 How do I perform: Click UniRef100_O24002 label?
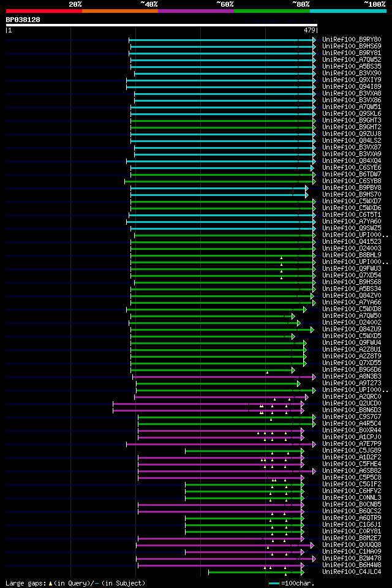[x=352, y=323]
